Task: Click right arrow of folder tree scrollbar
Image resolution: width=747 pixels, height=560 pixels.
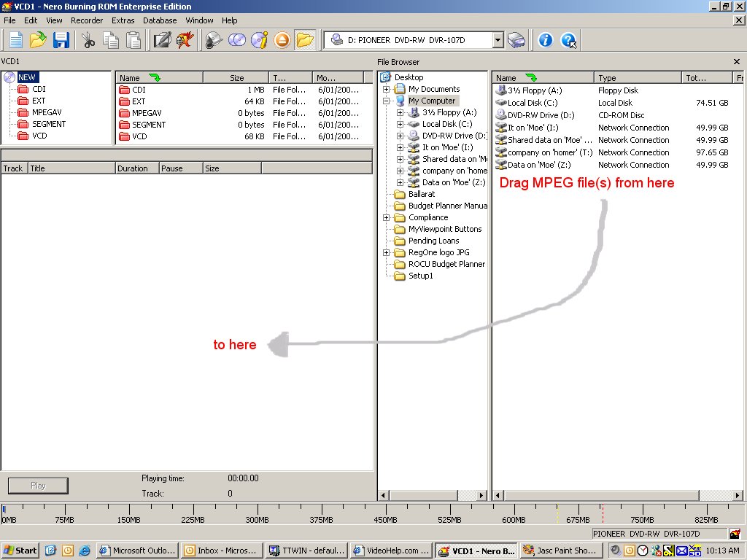Action: (x=481, y=495)
